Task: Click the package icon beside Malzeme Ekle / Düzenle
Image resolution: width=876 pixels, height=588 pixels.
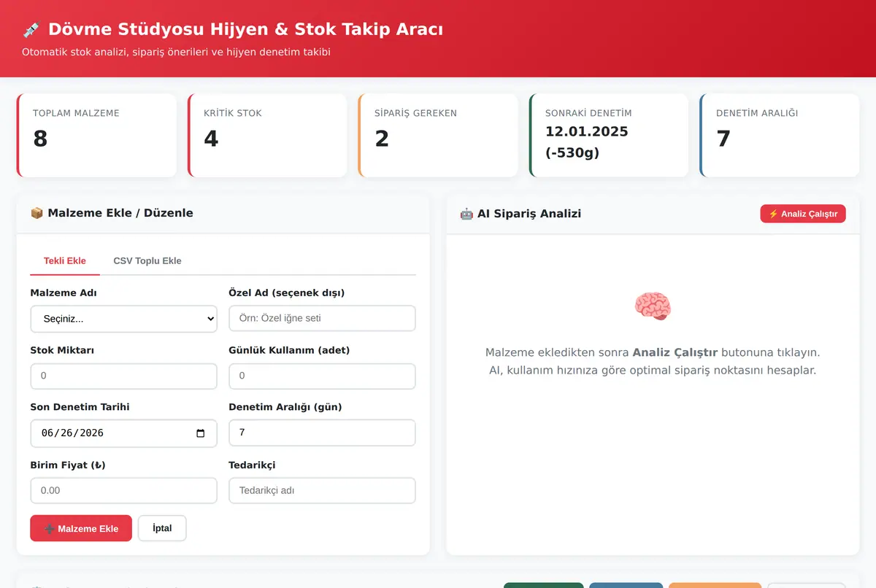Action: tap(36, 213)
